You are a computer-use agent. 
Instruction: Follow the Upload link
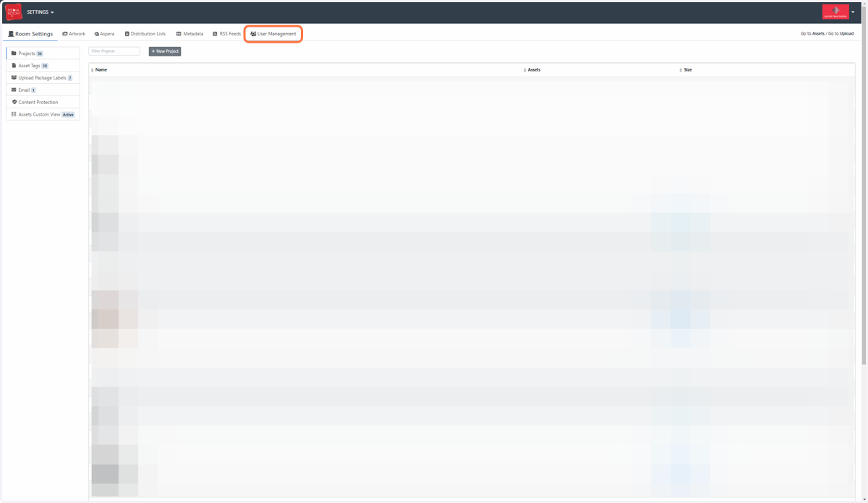846,34
